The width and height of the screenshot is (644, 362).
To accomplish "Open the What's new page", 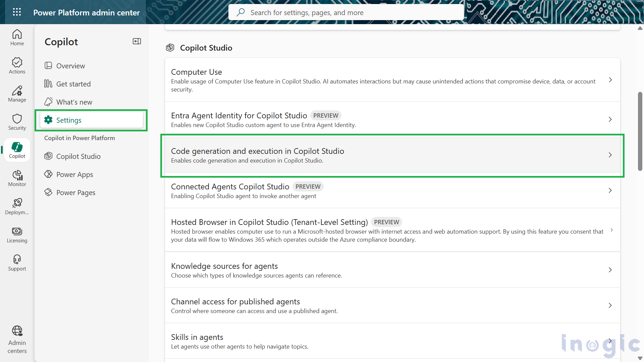I will pyautogui.click(x=74, y=102).
